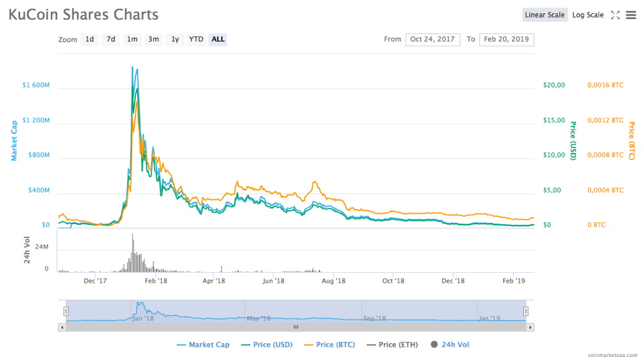Switch to Log Scale
Screen dimensions: 644x357
[x=588, y=15]
